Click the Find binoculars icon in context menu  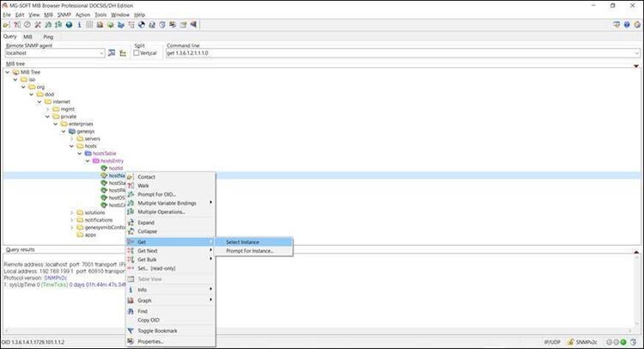131,311
